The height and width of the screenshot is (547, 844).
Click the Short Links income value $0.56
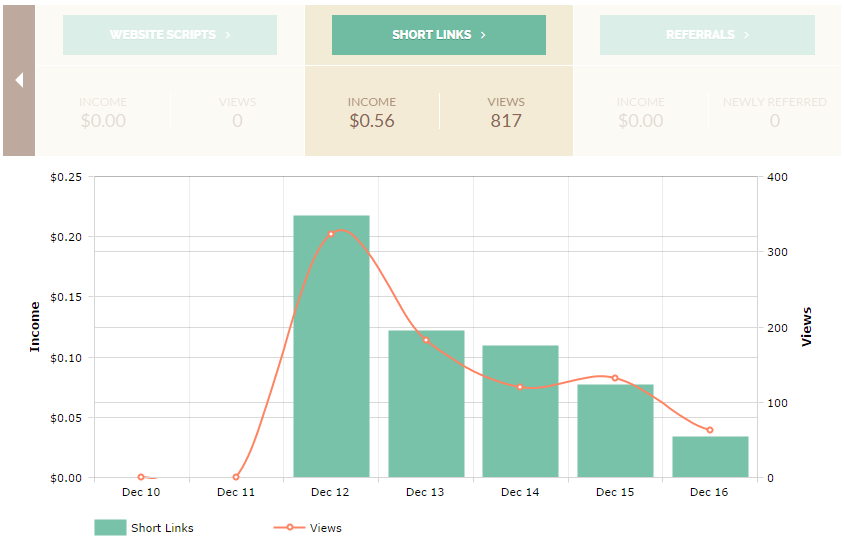tap(372, 121)
